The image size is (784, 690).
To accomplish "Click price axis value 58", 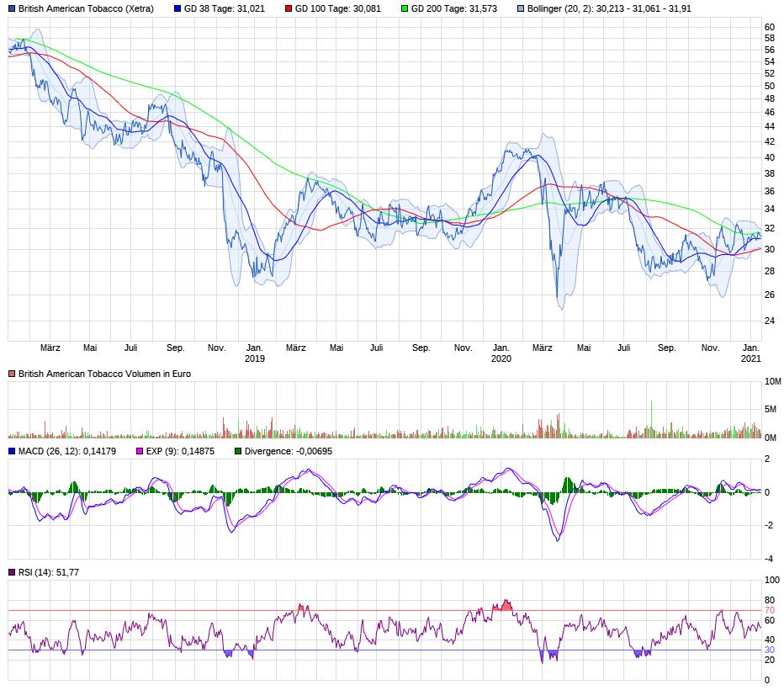I will [x=770, y=38].
